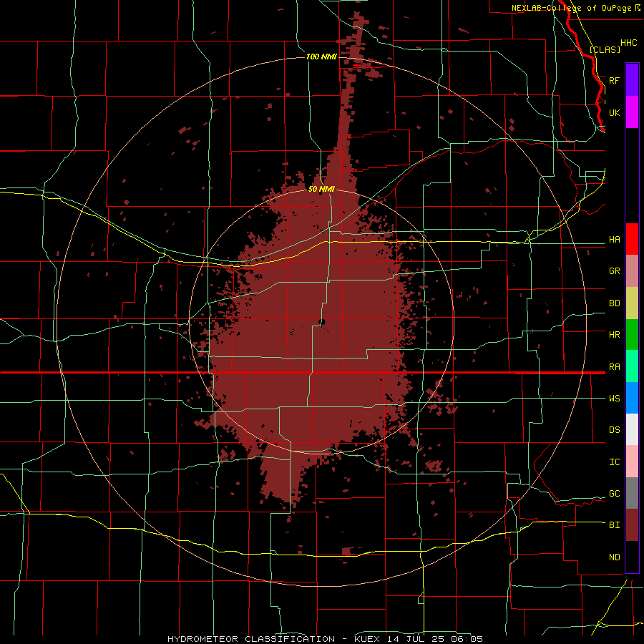644x644 pixels.
Task: Click the DS white legend swatch
Action: [x=632, y=429]
